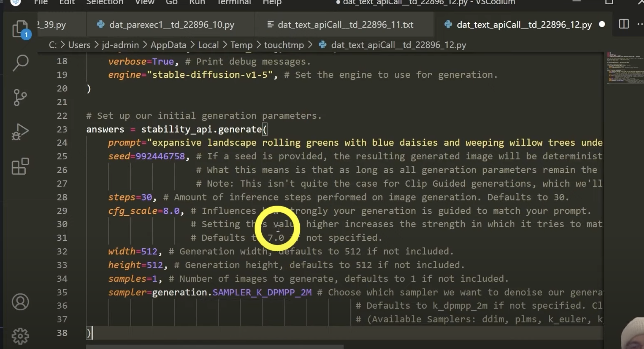The height and width of the screenshot is (349, 644).
Task: Open the Accounts menu icon
Action: pyautogui.click(x=20, y=302)
